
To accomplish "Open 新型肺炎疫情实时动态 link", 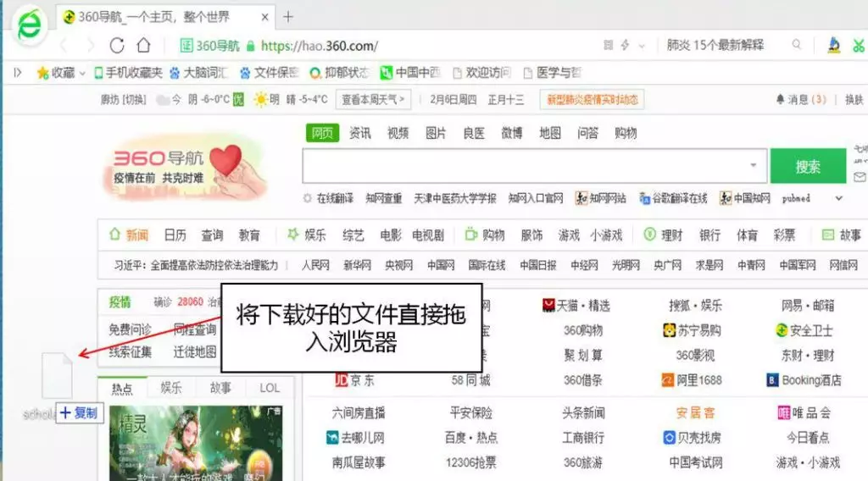I will pos(593,100).
